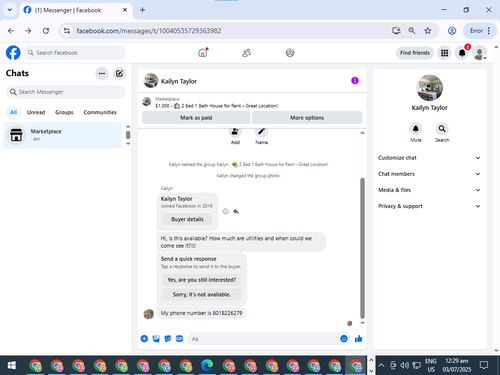Choose a sticker from the sticker icon
This screenshot has height=375, width=500.
pyautogui.click(x=168, y=339)
